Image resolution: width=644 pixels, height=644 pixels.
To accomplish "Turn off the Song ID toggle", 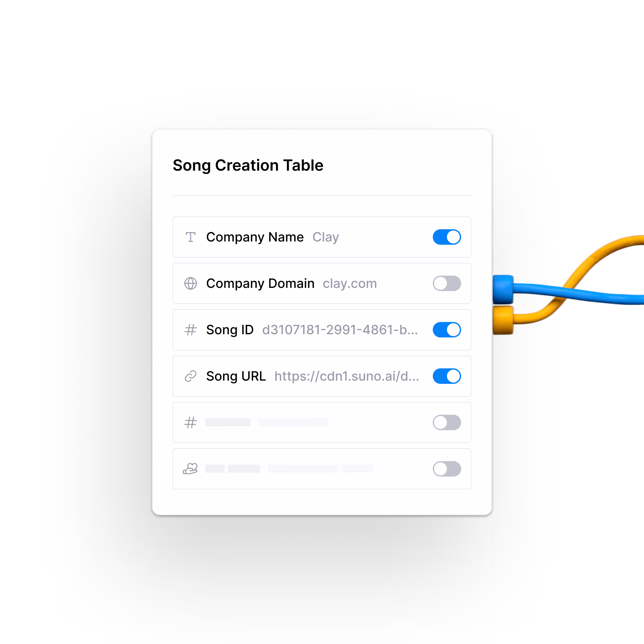I will coord(447,330).
